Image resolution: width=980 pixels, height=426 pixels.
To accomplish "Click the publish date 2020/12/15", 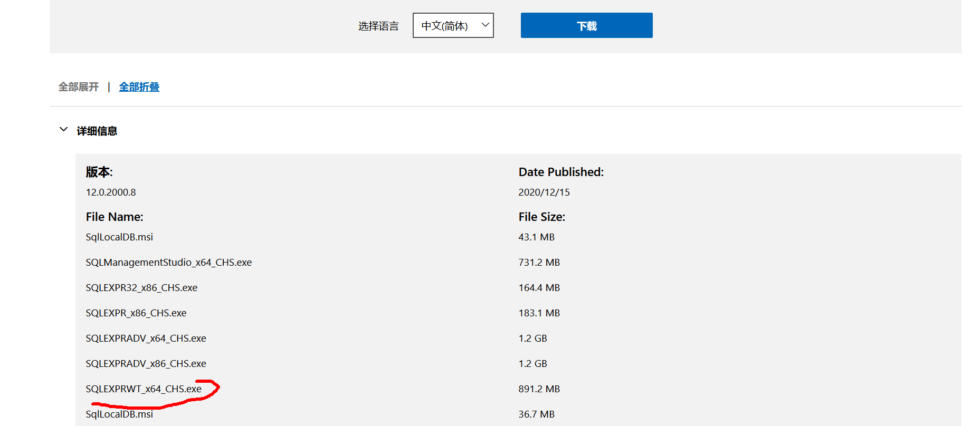I will pyautogui.click(x=544, y=192).
